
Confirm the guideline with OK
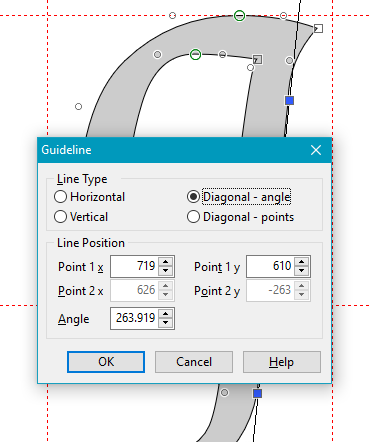(106, 362)
